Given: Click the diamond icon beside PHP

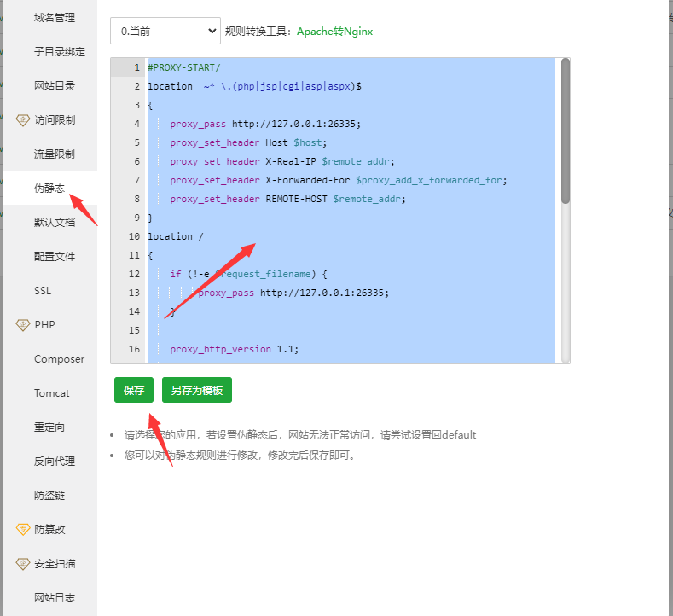Looking at the screenshot, I should pos(23,324).
